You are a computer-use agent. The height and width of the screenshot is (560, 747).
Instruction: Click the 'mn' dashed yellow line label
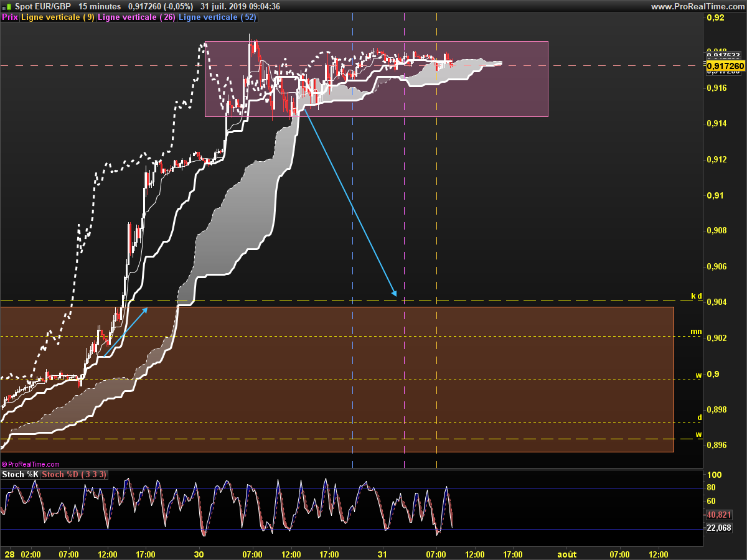click(697, 332)
